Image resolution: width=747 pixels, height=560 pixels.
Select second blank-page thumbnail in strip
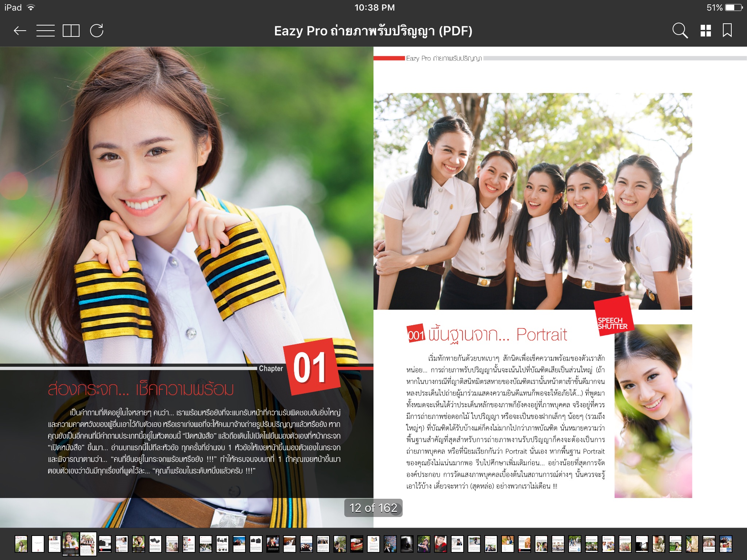click(x=38, y=544)
